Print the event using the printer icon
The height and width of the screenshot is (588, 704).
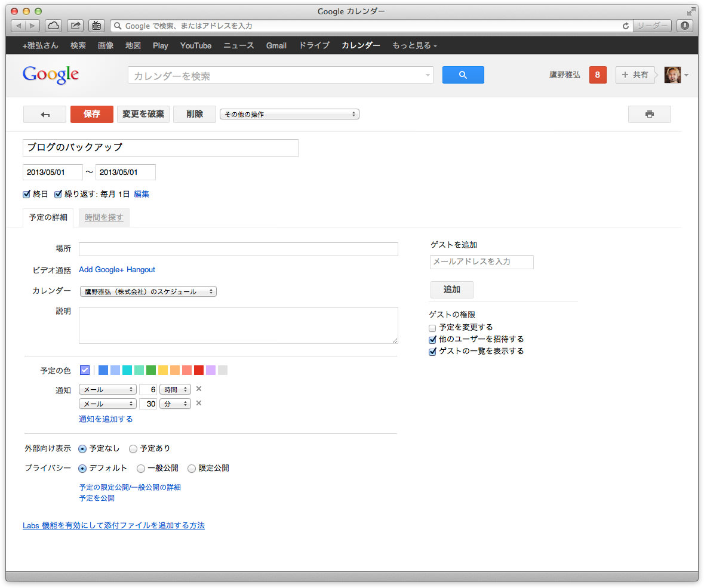tap(649, 115)
